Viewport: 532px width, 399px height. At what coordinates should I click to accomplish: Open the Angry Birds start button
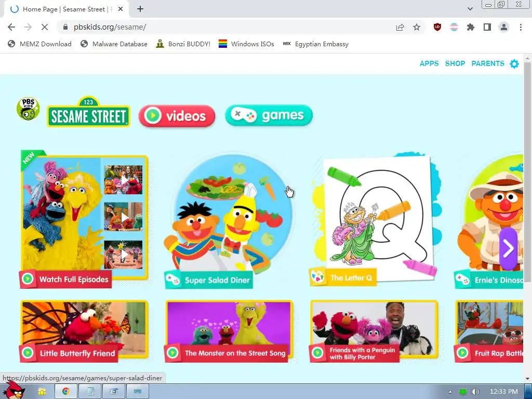tap(14, 390)
